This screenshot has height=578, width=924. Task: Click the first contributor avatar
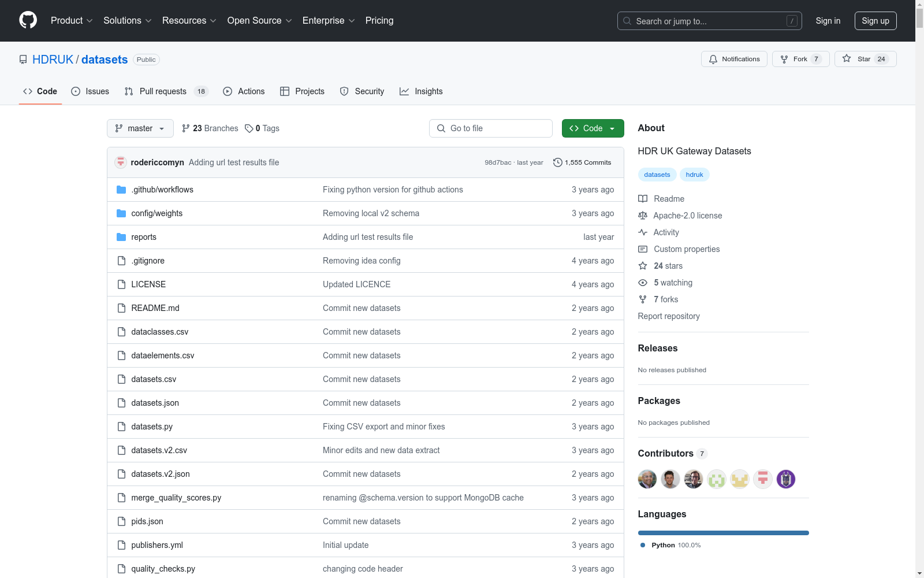[647, 479]
